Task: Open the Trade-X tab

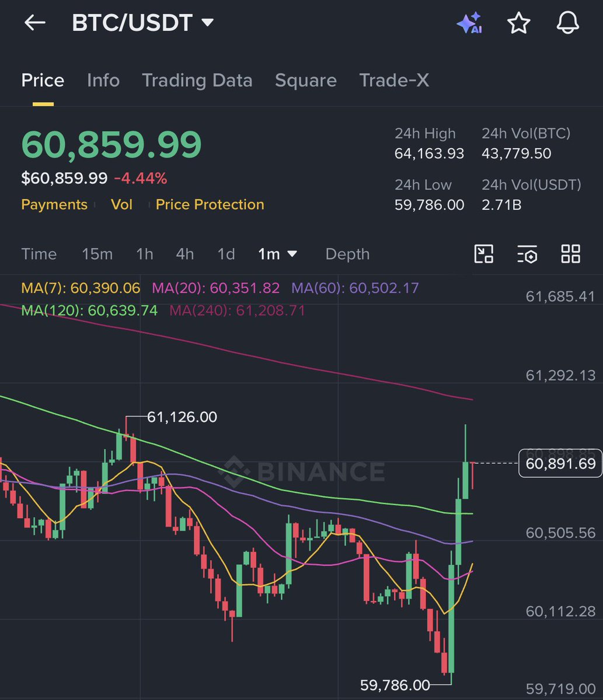Action: pos(394,80)
